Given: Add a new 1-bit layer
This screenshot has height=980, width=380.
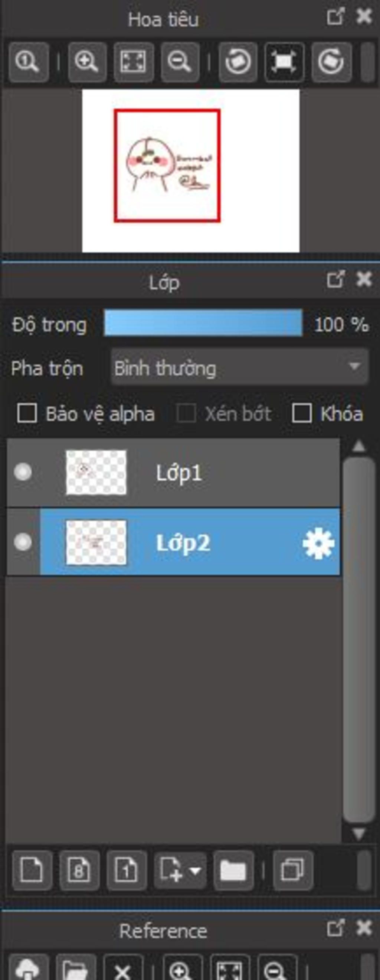Looking at the screenshot, I should point(127,871).
